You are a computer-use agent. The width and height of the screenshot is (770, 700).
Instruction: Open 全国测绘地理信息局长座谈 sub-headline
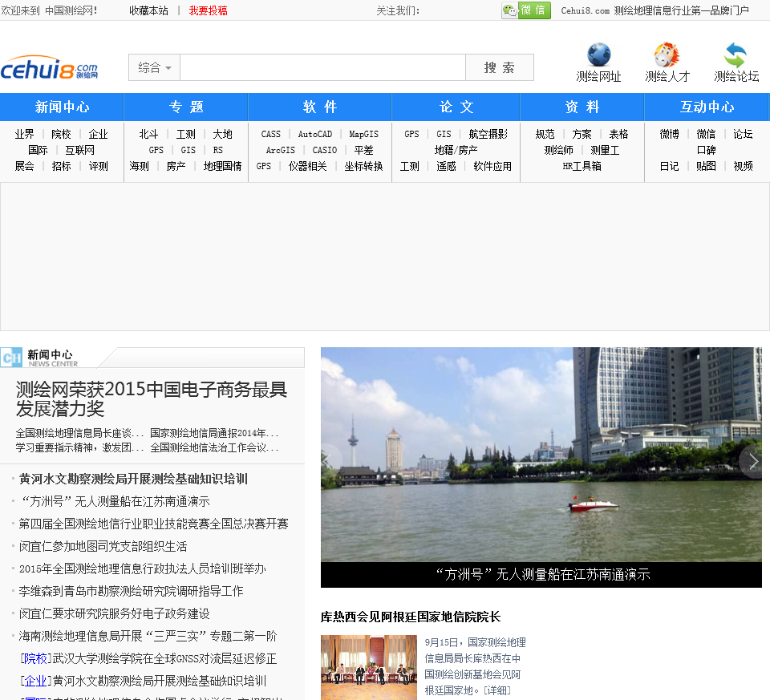pos(79,433)
